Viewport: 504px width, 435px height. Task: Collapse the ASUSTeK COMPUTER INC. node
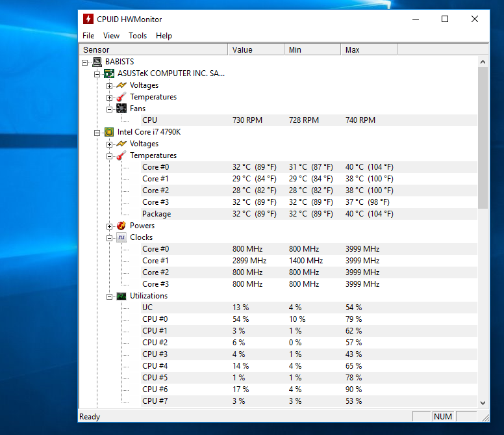[97, 74]
